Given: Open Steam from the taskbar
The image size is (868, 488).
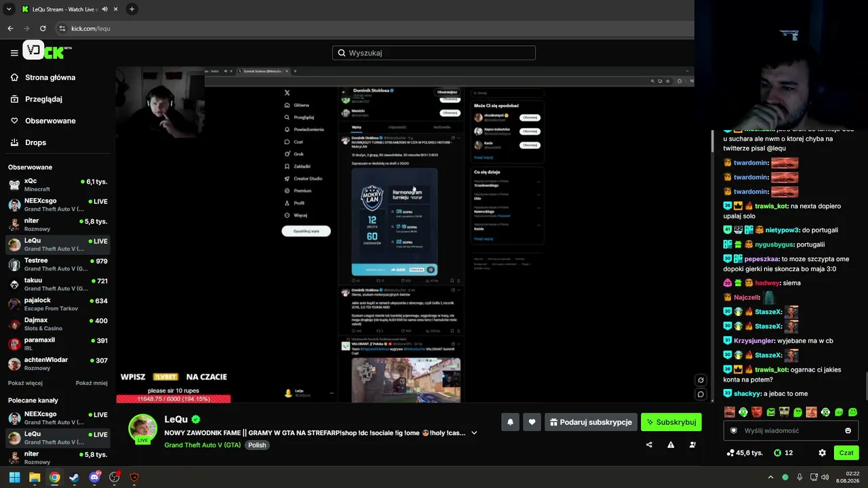Looking at the screenshot, I should (x=74, y=477).
